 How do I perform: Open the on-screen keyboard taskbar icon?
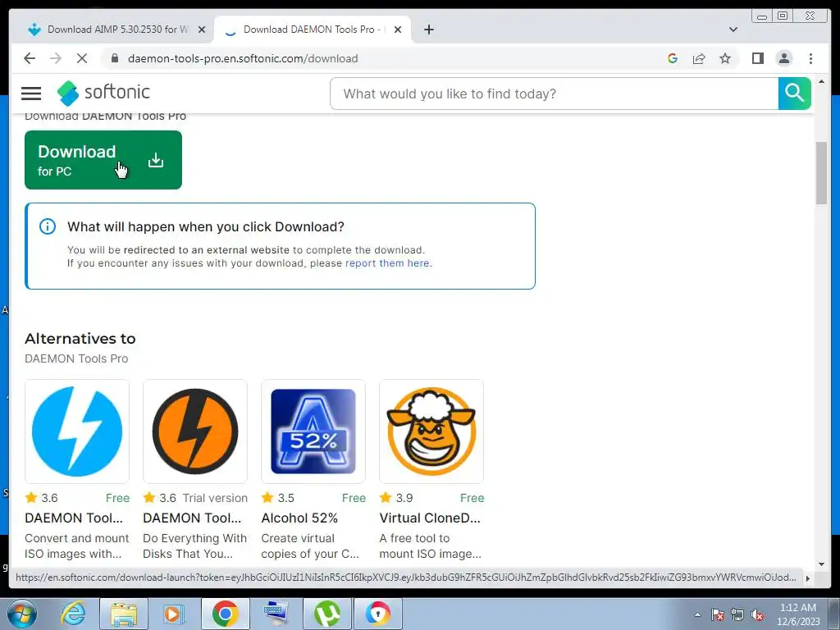click(276, 614)
